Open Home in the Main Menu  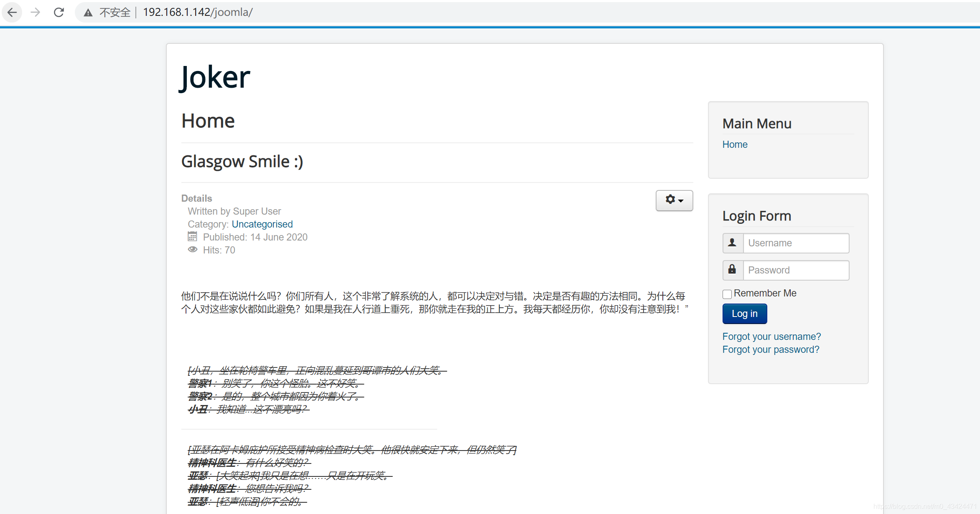coord(735,144)
